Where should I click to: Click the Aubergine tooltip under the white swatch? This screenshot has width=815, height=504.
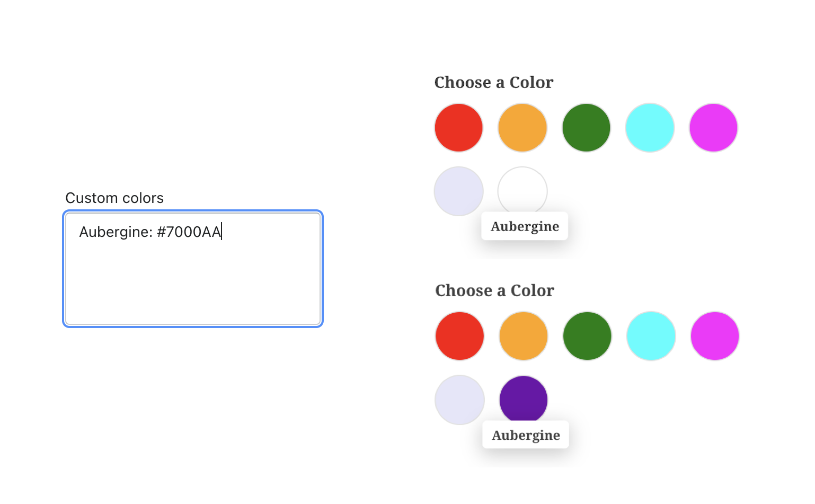click(525, 226)
